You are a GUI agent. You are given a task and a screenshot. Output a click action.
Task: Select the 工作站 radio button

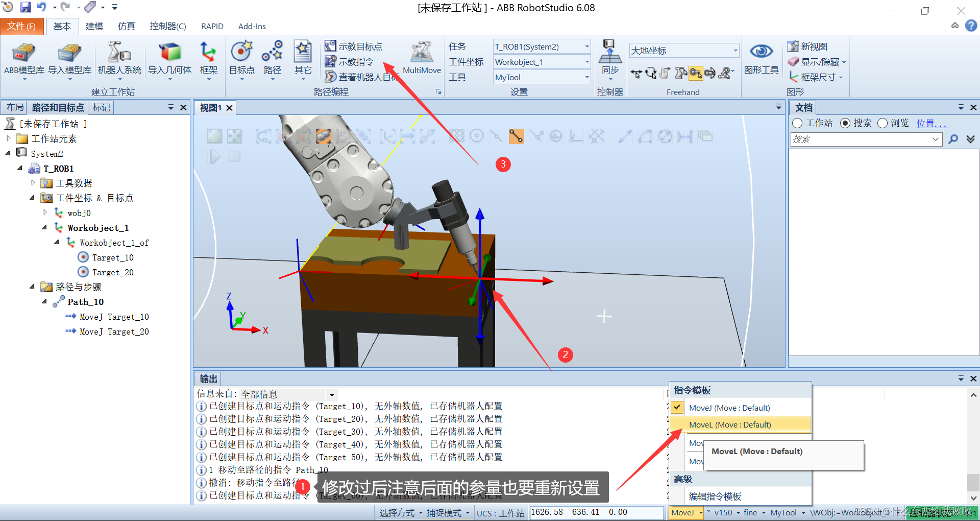tap(797, 123)
